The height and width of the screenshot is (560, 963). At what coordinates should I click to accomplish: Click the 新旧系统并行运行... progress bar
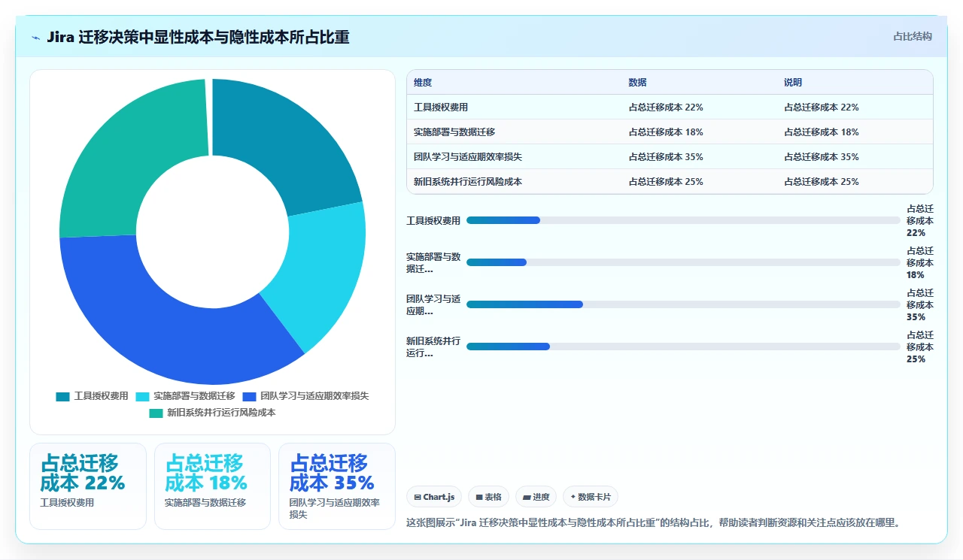[683, 347]
